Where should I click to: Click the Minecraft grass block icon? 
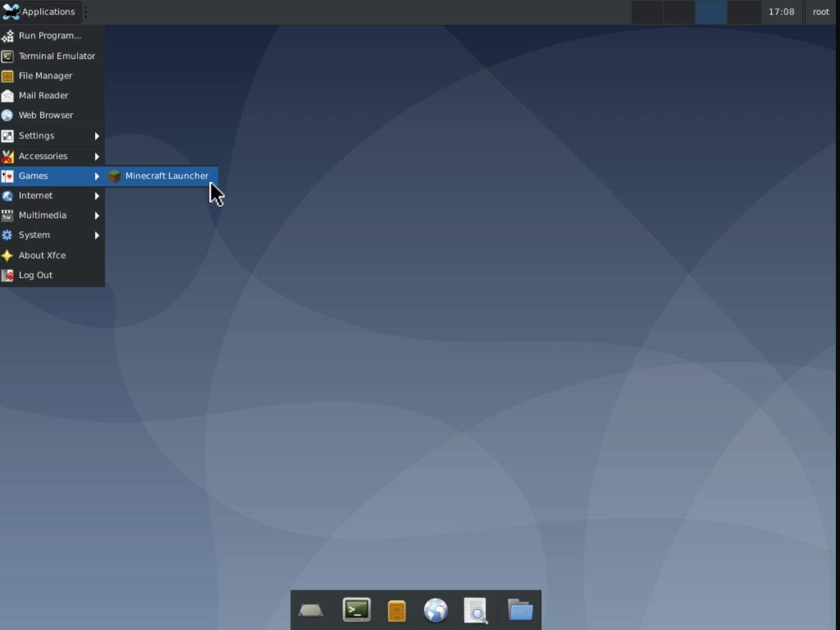coord(115,176)
